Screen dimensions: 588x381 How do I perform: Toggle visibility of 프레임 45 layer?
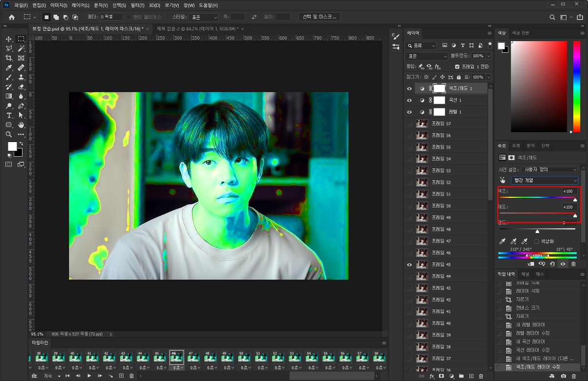(x=410, y=264)
